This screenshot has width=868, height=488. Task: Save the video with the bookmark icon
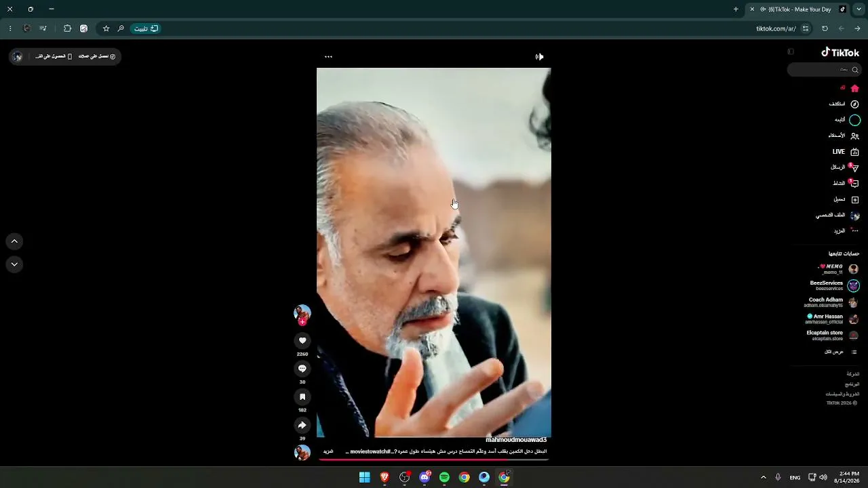point(302,396)
